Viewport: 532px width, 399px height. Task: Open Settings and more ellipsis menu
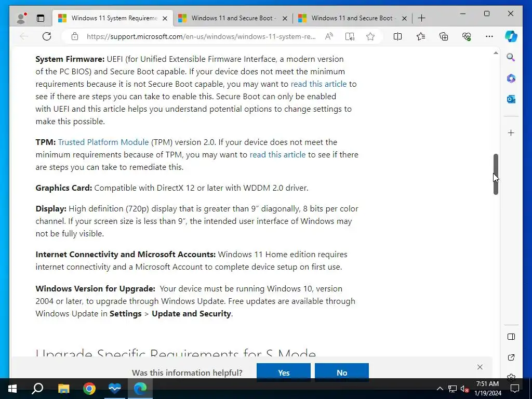tap(489, 36)
